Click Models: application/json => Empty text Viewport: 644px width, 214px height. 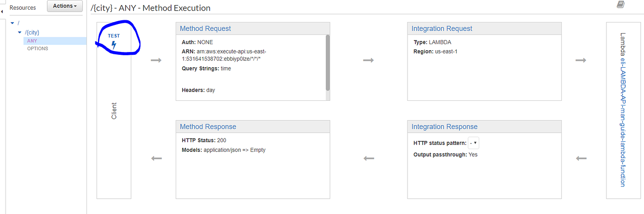(x=224, y=150)
